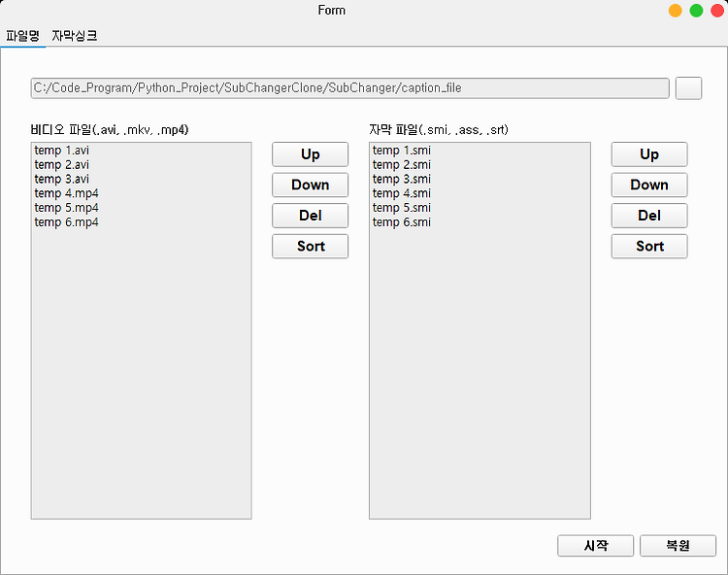Image resolution: width=728 pixels, height=575 pixels.
Task: Click Del button for subtitle files
Action: [x=649, y=216]
